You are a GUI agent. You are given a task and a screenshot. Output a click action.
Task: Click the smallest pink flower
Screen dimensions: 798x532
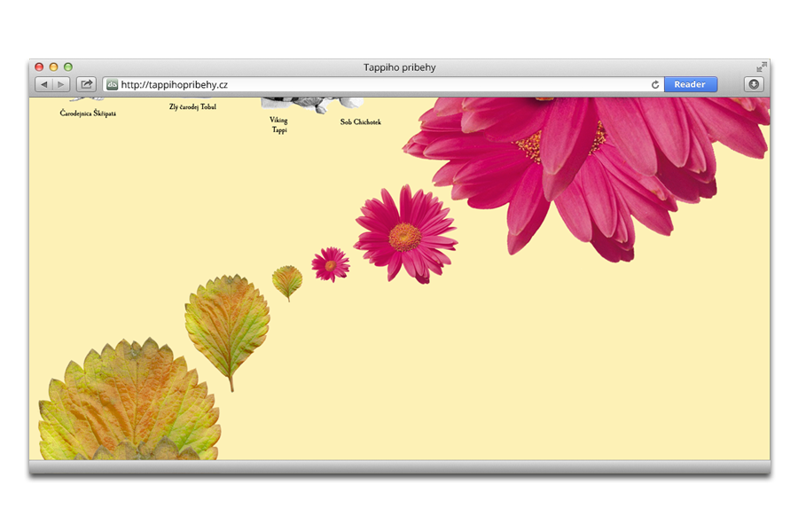330,264
